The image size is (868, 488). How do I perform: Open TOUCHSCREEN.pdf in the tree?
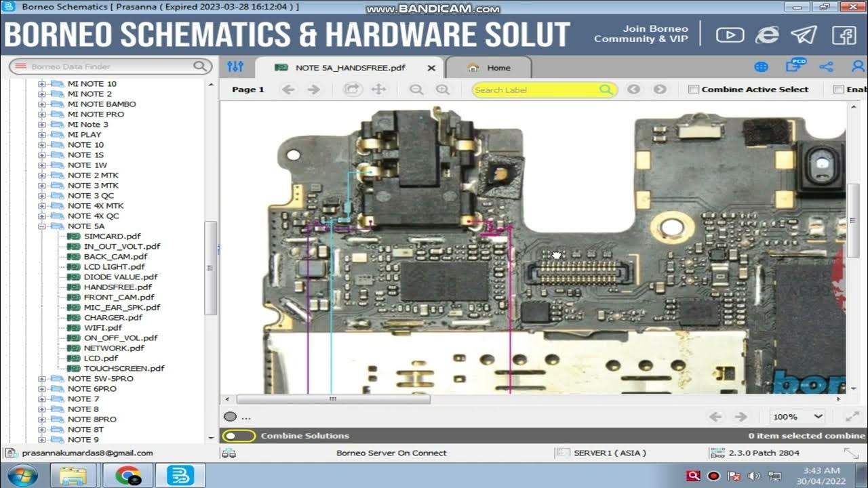click(124, 369)
